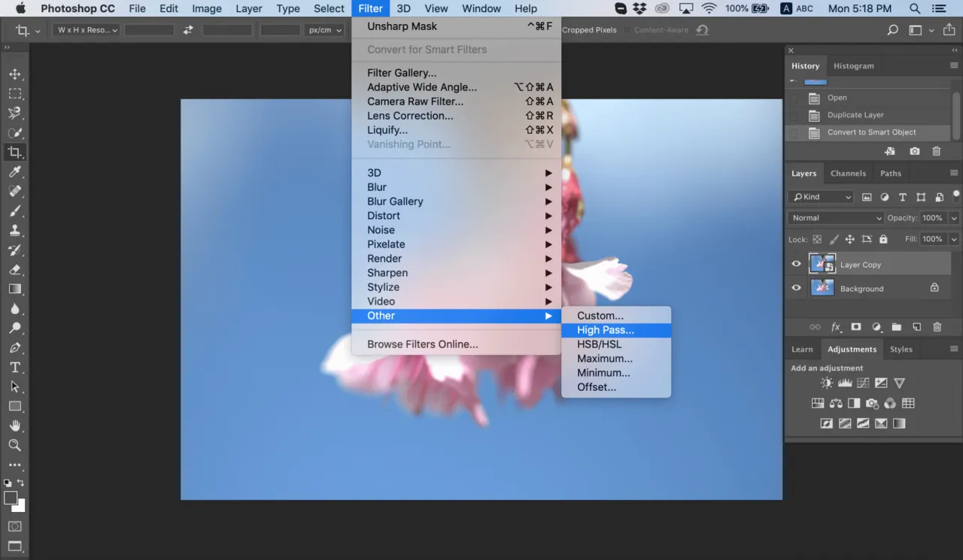Image resolution: width=963 pixels, height=560 pixels.
Task: Click the foreground color swatch
Action: pos(11,499)
